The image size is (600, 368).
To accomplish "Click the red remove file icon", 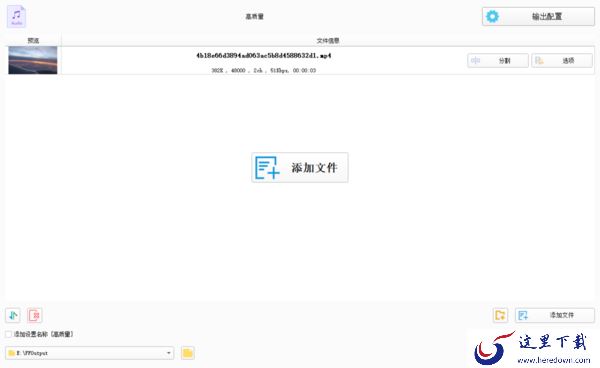I will [x=35, y=315].
